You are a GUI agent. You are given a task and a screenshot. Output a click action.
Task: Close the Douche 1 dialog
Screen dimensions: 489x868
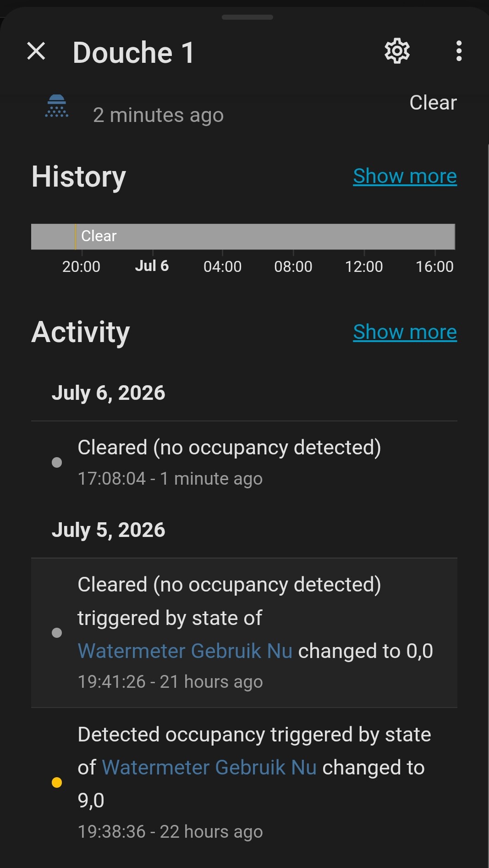pos(36,51)
